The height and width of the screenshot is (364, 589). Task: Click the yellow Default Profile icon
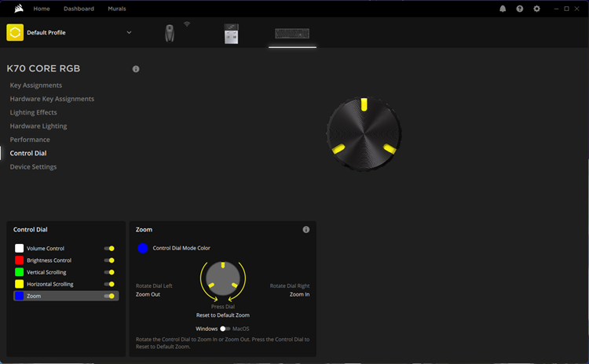tap(15, 33)
